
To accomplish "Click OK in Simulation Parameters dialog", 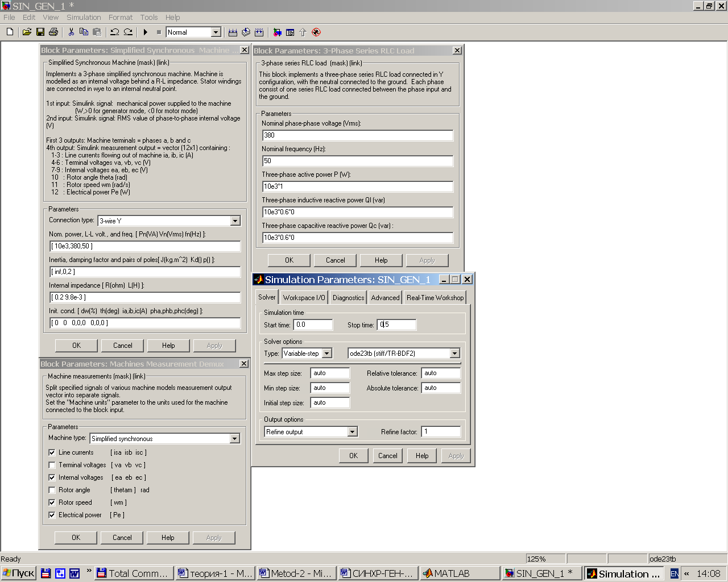I will tap(353, 456).
